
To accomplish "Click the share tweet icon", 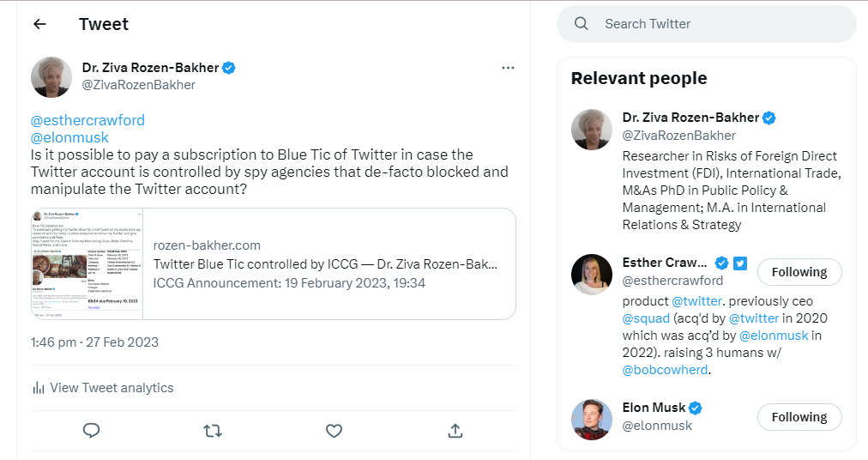I will pyautogui.click(x=455, y=430).
